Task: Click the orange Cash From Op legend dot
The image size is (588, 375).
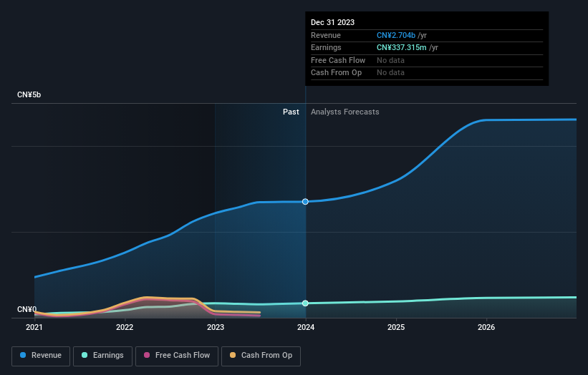Action: point(233,355)
